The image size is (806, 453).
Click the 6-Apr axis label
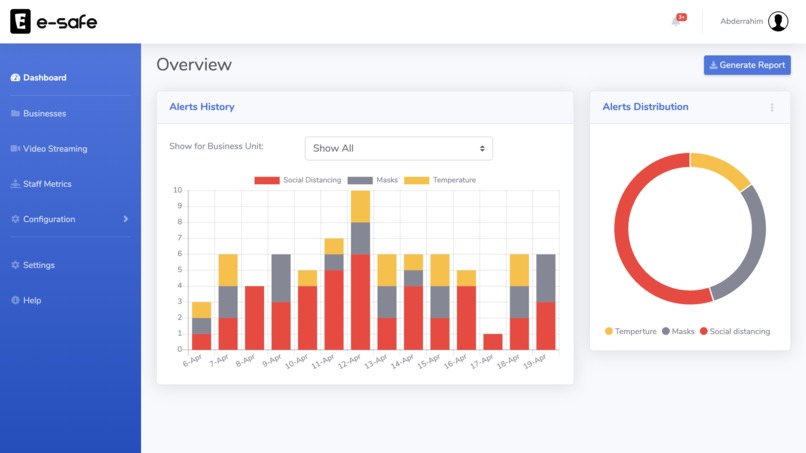pyautogui.click(x=193, y=360)
